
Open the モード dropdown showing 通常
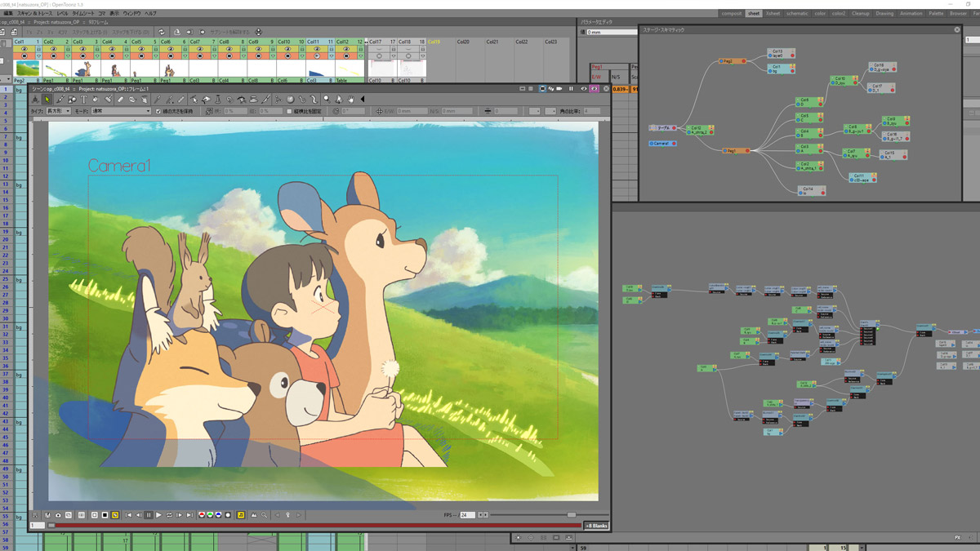coord(120,111)
